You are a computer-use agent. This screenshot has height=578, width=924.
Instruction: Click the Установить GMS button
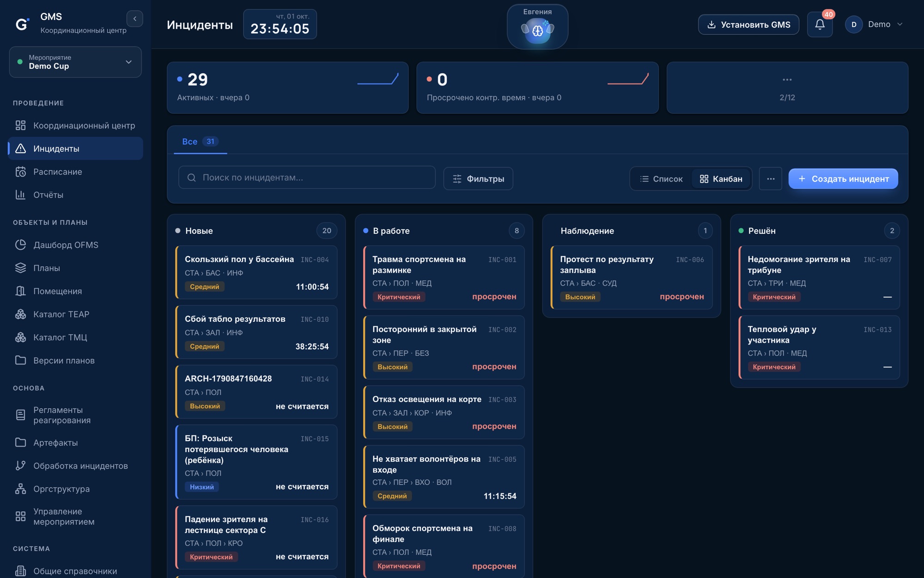pyautogui.click(x=748, y=25)
